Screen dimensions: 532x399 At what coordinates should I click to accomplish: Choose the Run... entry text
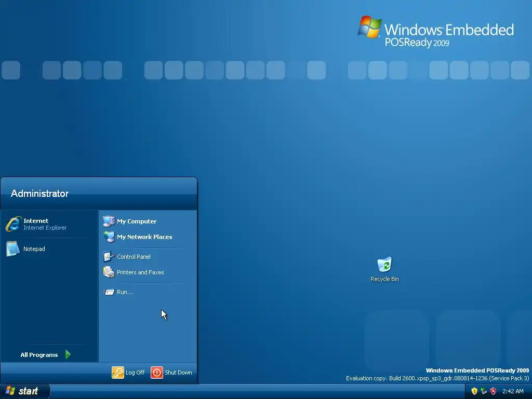125,292
